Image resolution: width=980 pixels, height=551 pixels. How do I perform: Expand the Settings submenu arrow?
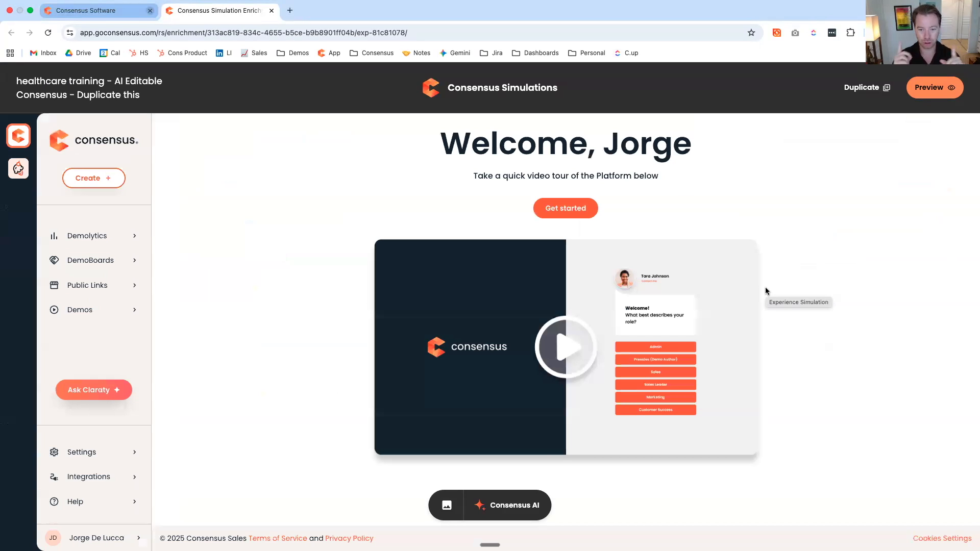[x=134, y=452]
